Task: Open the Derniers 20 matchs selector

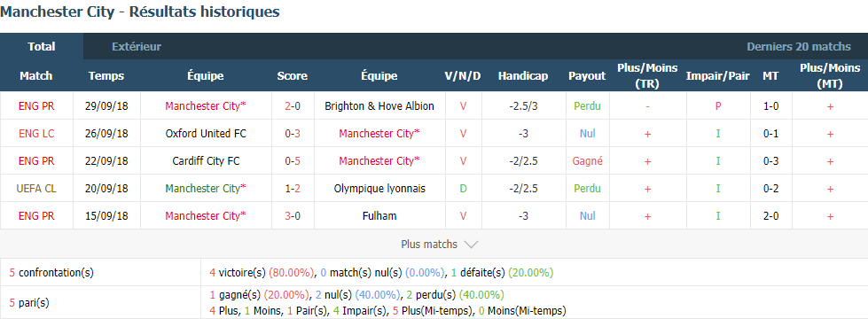Action: click(x=799, y=46)
